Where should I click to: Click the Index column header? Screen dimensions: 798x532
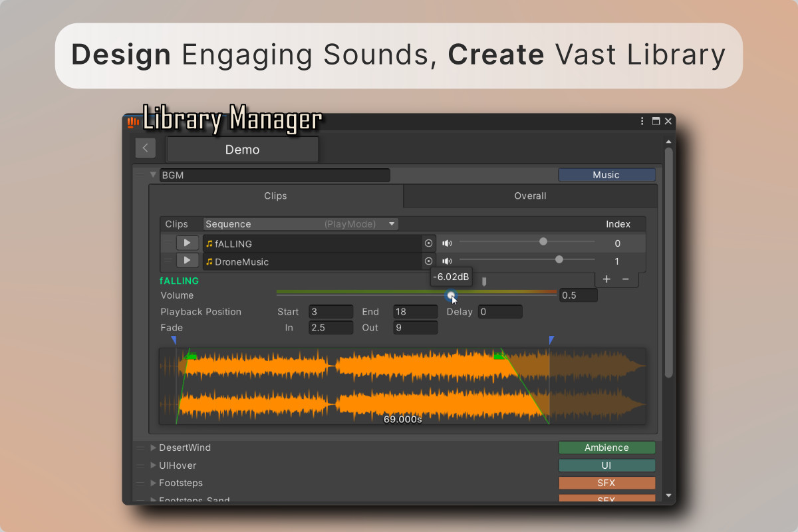point(618,224)
